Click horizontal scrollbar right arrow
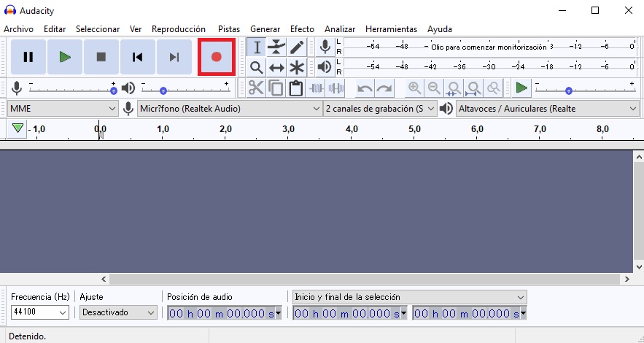644x343 pixels. click(626, 280)
